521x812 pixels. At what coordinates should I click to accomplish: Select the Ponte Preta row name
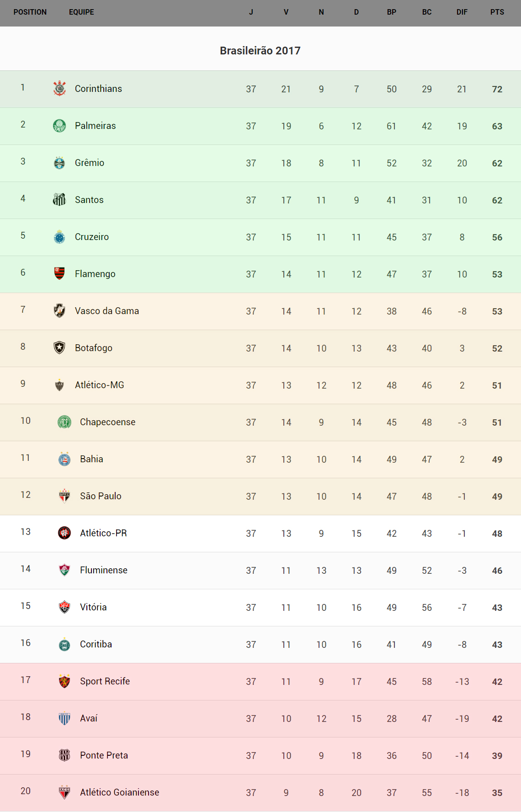(x=104, y=755)
